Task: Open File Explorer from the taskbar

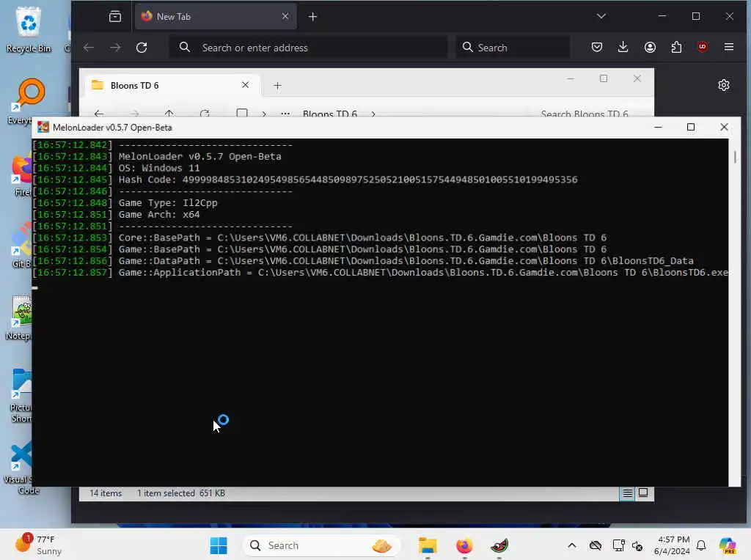Action: 428,545
